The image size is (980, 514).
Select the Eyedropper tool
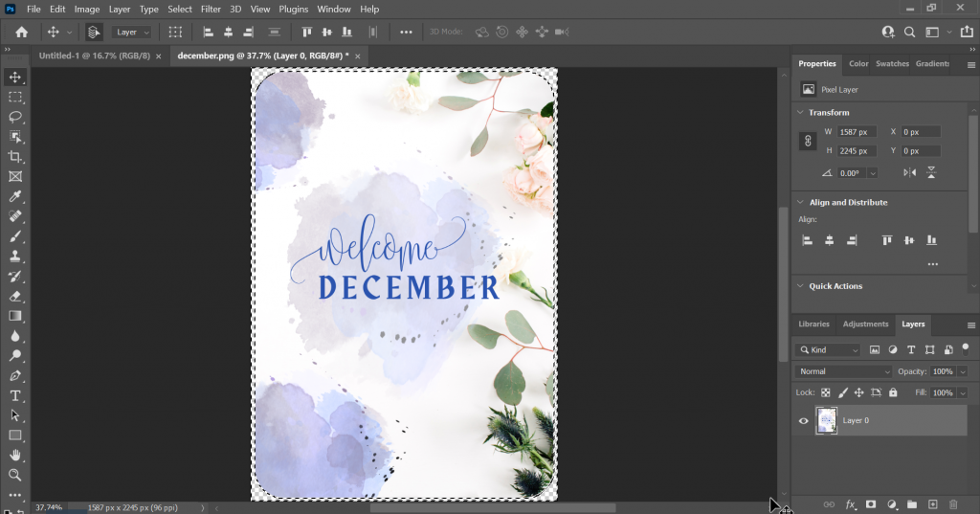click(15, 196)
